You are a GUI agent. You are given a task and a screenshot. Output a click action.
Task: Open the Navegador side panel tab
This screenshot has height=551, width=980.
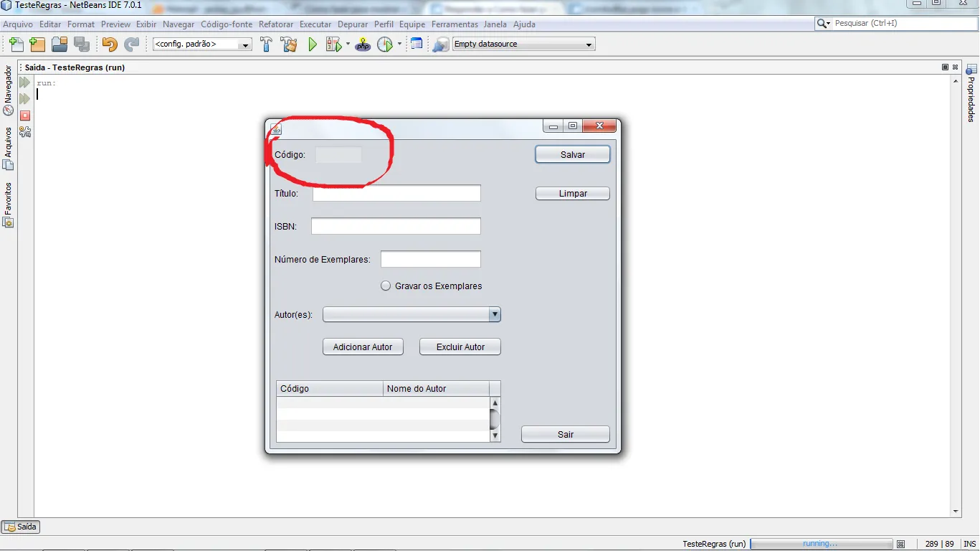[9, 90]
